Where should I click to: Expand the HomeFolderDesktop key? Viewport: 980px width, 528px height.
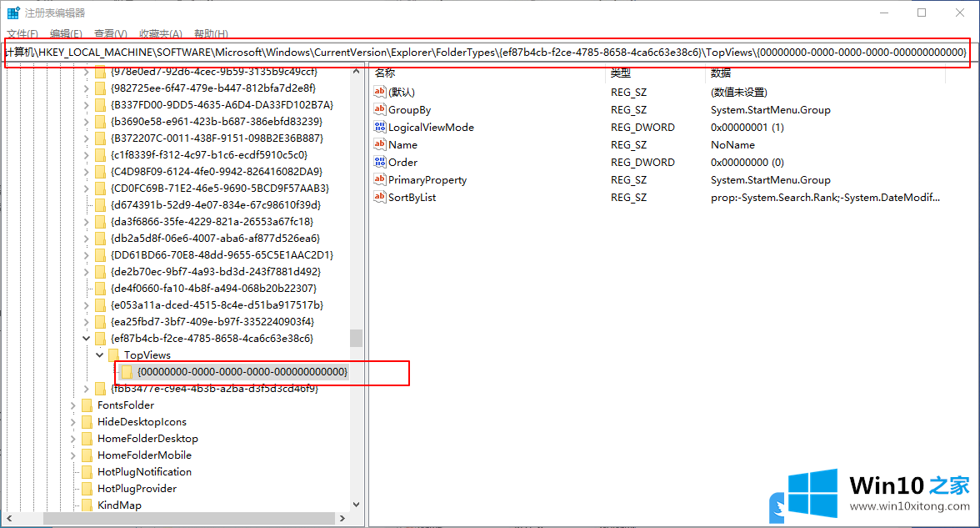point(73,439)
